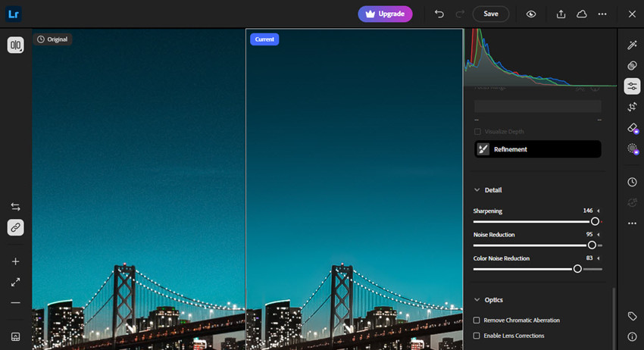This screenshot has width=644, height=350.
Task: Toggle the link views icon
Action: click(16, 227)
